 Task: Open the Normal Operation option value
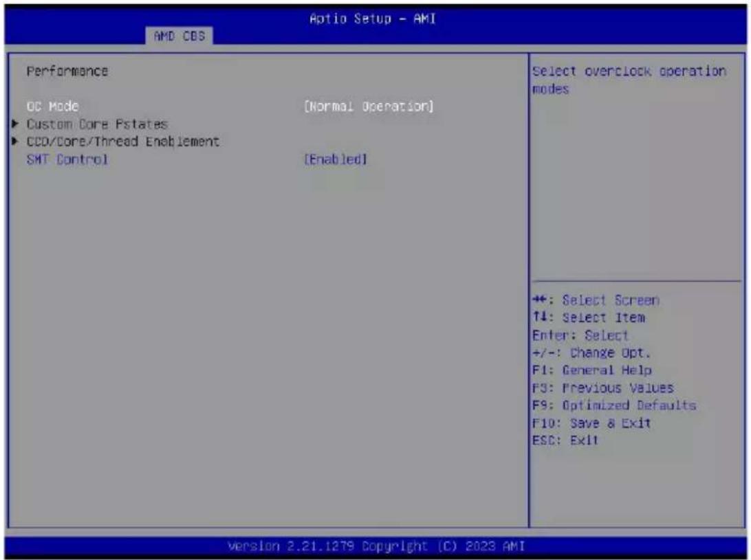[369, 107]
